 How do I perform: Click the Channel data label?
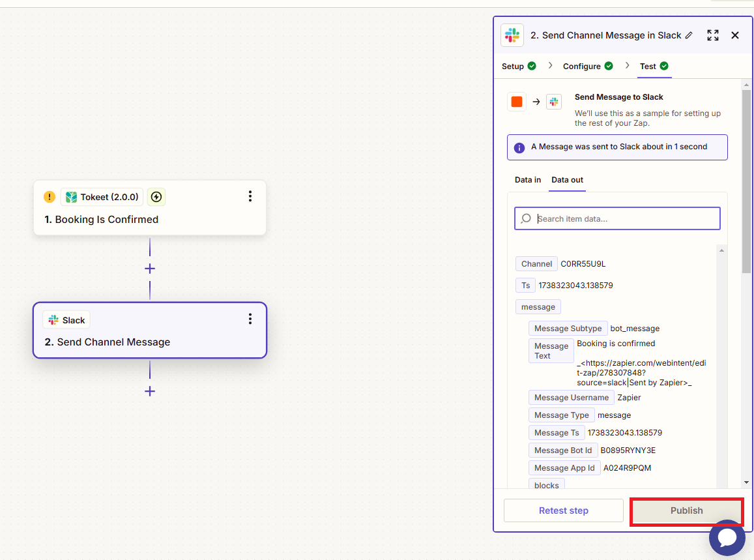536,263
